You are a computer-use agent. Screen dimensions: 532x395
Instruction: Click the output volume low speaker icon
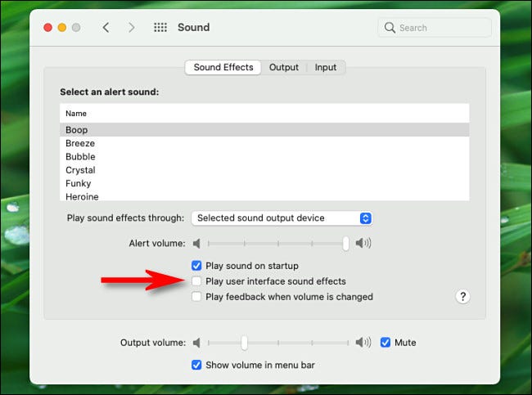pos(196,343)
